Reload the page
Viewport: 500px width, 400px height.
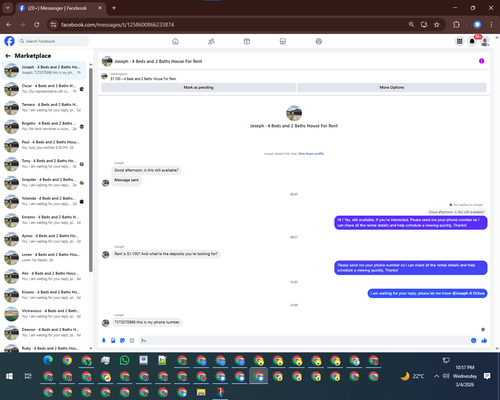pos(37,25)
